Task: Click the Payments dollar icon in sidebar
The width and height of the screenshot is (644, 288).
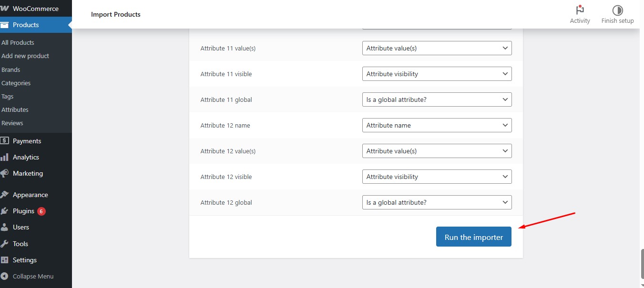Action: 5,141
